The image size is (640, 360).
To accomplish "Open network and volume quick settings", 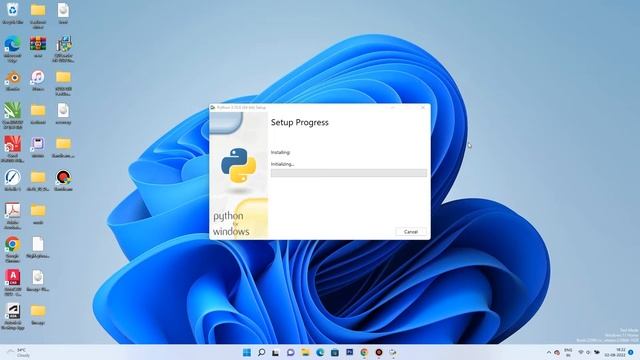I will [x=588, y=352].
